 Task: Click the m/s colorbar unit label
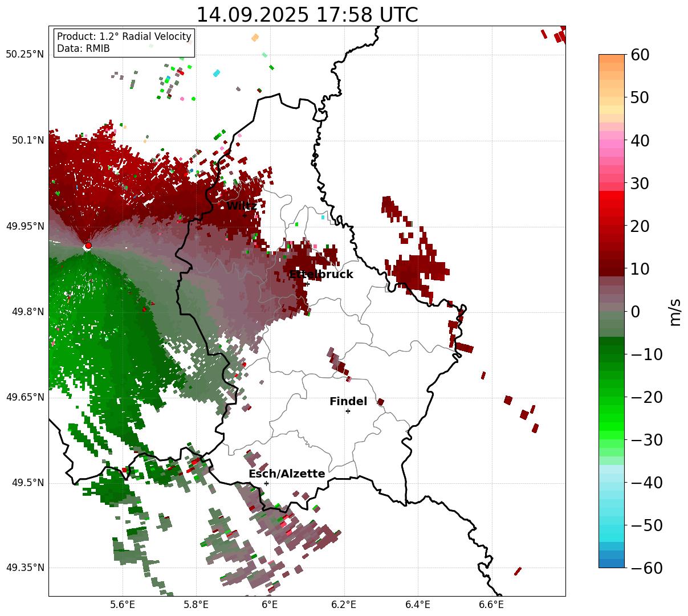(675, 311)
